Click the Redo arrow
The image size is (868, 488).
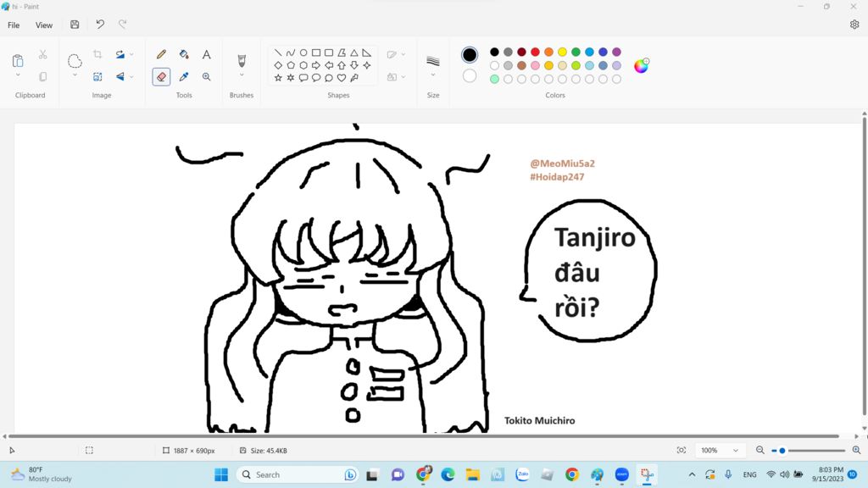122,25
